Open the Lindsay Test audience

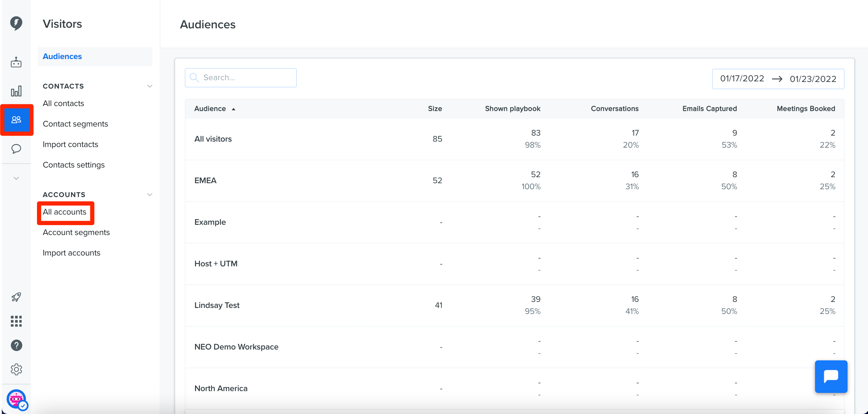(x=217, y=305)
